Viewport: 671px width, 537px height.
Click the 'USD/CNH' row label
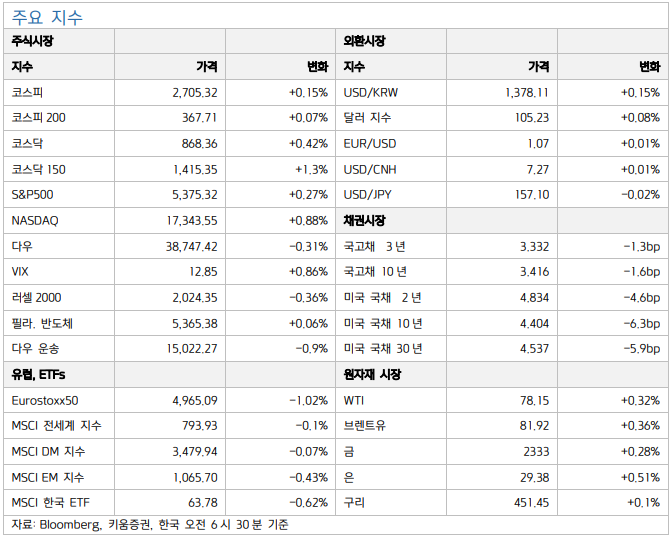click(370, 169)
